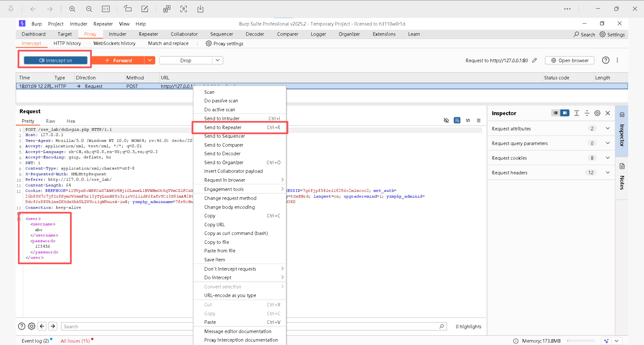The height and width of the screenshot is (345, 644).
Task: Click the memory usage bar
Action: (x=581, y=341)
